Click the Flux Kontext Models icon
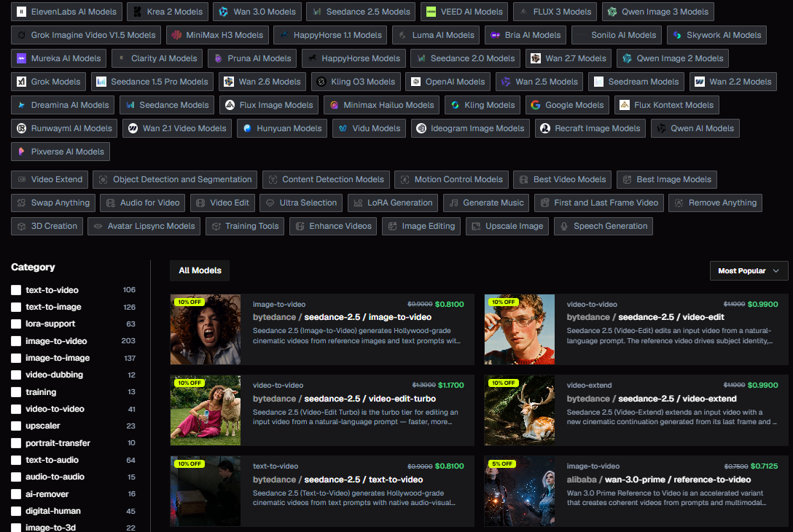 pos(625,105)
